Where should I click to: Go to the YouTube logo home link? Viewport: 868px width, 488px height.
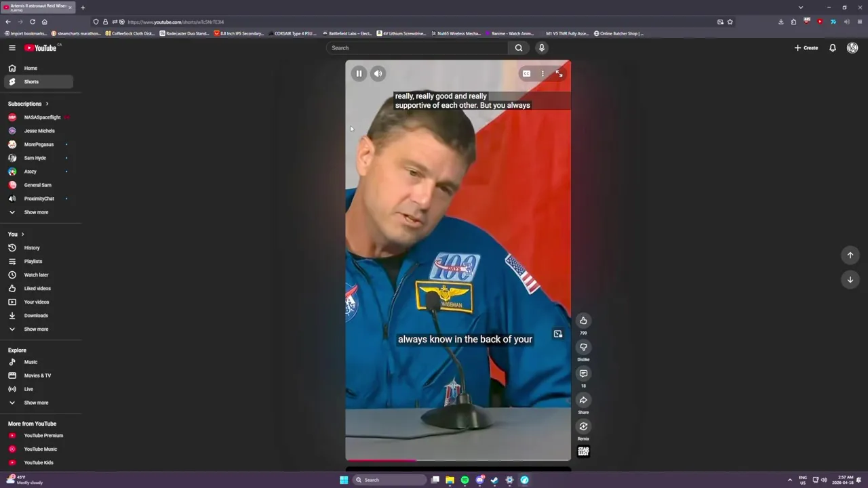pos(41,47)
